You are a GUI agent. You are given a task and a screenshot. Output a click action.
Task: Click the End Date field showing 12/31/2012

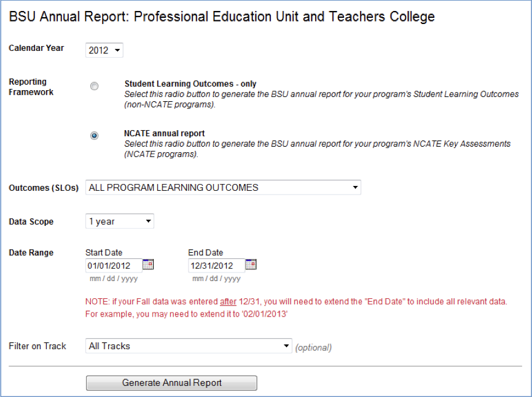point(216,266)
